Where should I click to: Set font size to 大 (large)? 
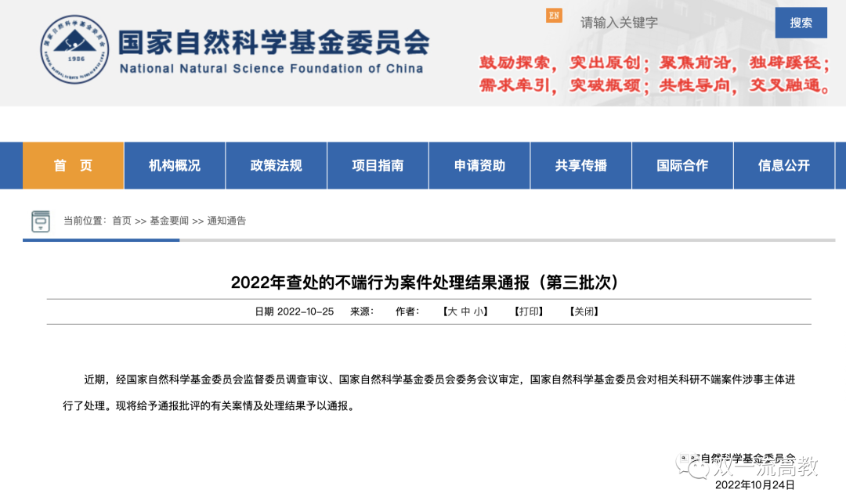point(451,311)
